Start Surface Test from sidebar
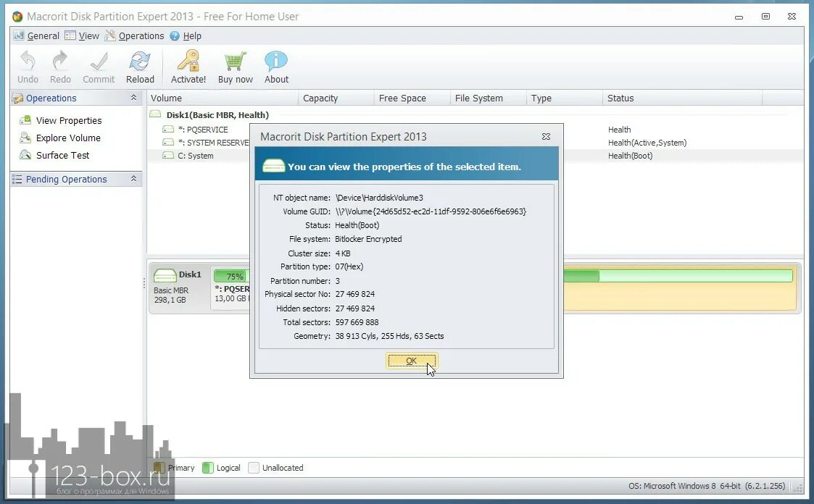 click(62, 155)
